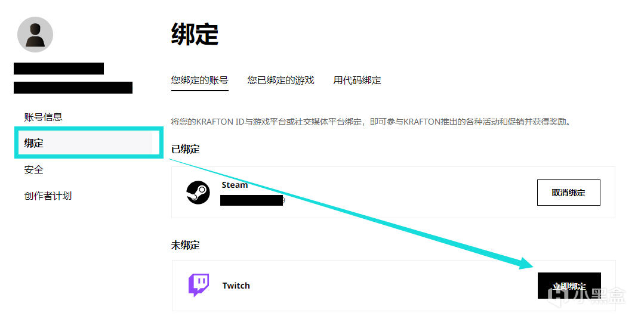Click the purple Twitch logo icon
This screenshot has height=316, width=644.
click(199, 285)
